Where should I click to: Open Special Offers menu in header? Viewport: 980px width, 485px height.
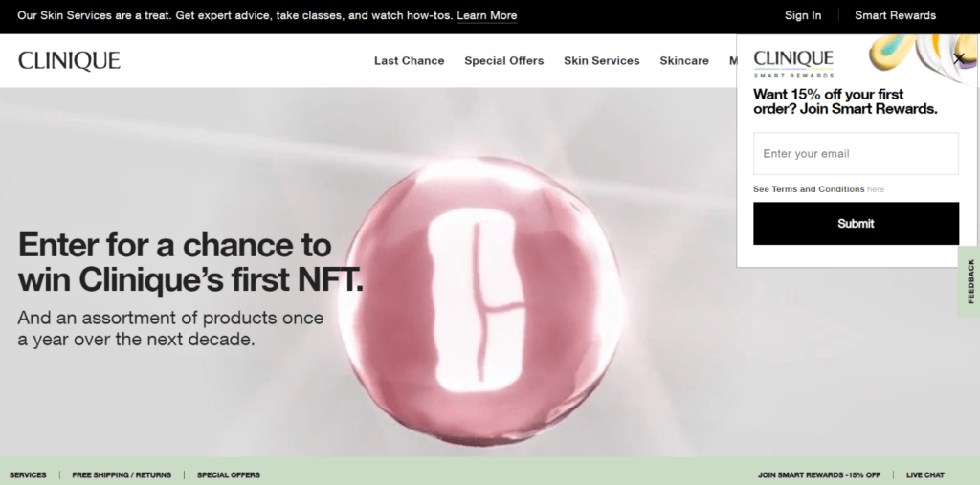(x=503, y=60)
